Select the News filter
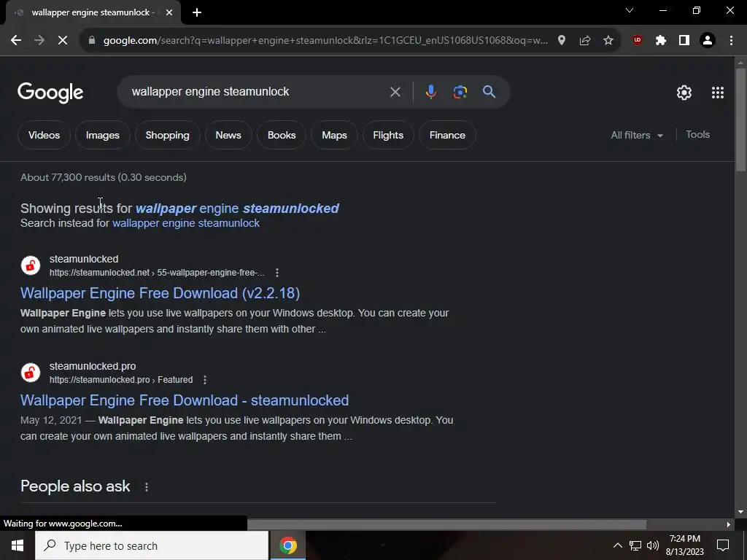The image size is (747, 560). pos(228,135)
